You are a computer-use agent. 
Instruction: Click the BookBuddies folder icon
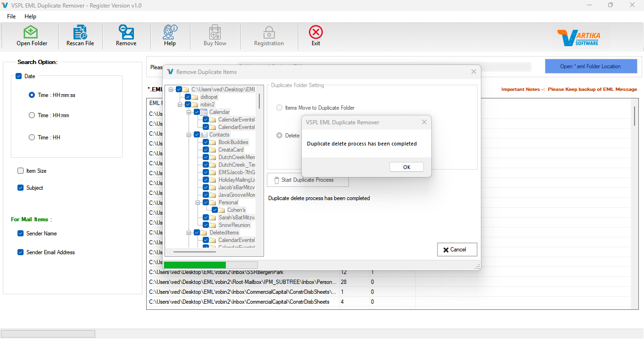point(213,142)
